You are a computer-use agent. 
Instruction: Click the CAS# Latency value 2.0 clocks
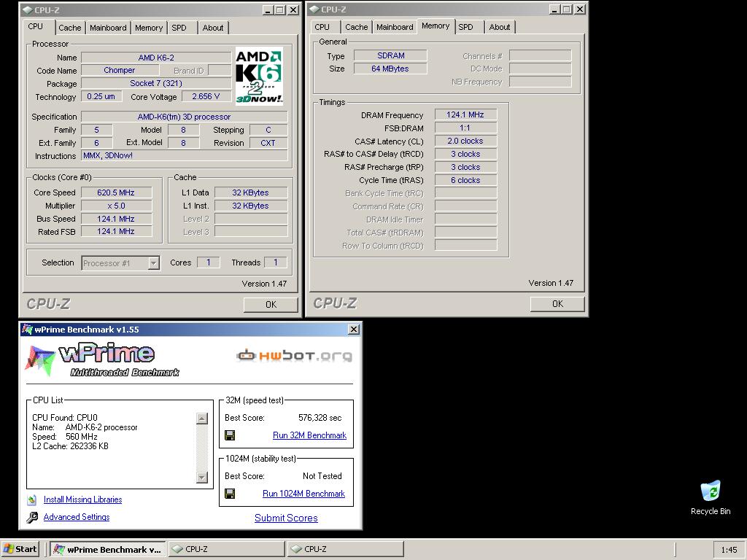pyautogui.click(x=465, y=141)
